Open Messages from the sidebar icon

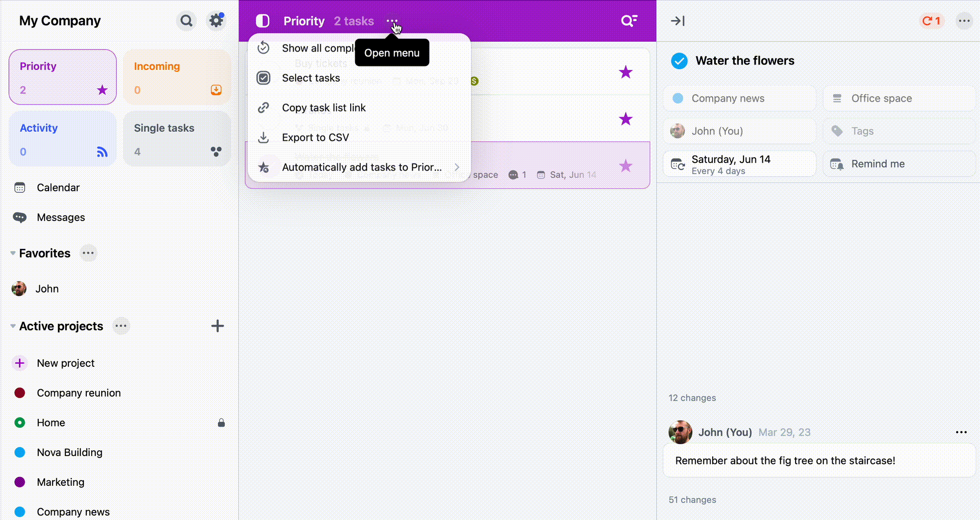click(19, 217)
